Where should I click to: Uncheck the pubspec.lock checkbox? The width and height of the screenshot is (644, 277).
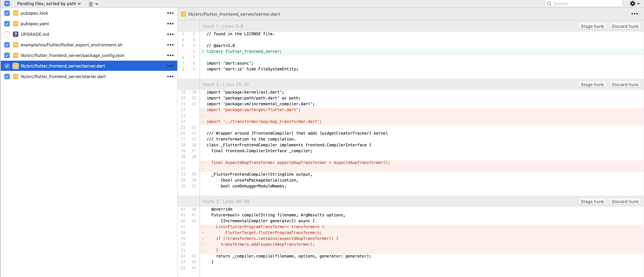pyautogui.click(x=7, y=13)
